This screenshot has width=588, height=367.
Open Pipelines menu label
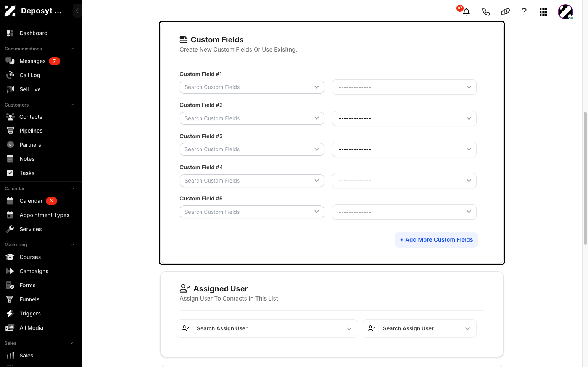point(31,131)
